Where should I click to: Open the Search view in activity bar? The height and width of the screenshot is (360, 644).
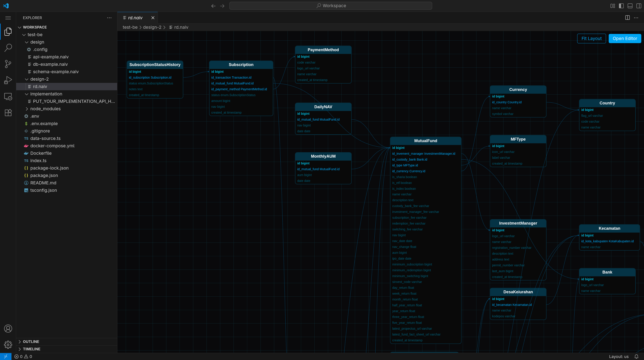pyautogui.click(x=8, y=48)
